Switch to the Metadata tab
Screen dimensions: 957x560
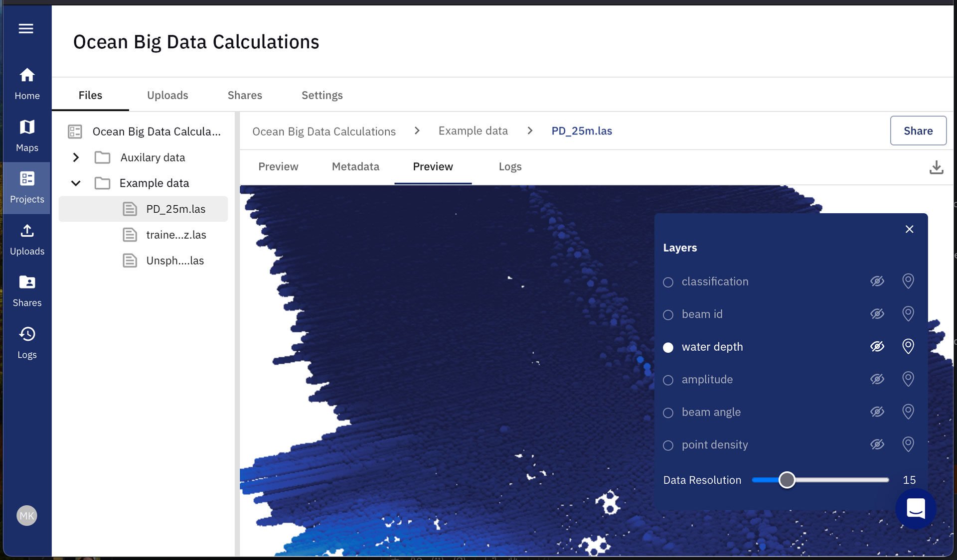point(355,166)
